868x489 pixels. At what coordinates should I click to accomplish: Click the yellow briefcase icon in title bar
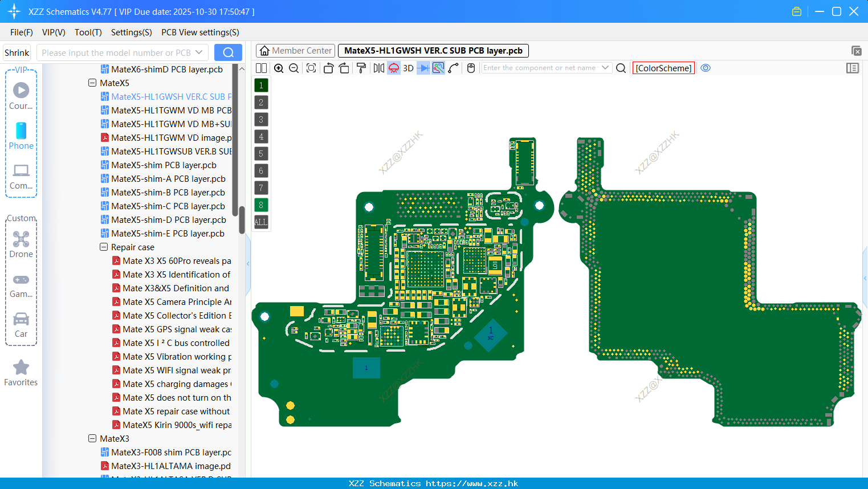pyautogui.click(x=797, y=11)
